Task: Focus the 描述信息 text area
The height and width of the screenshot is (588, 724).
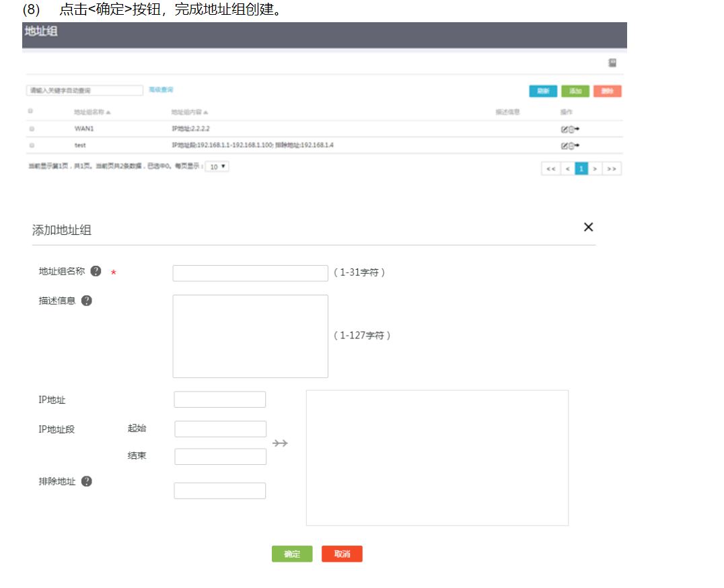Action: pos(250,336)
